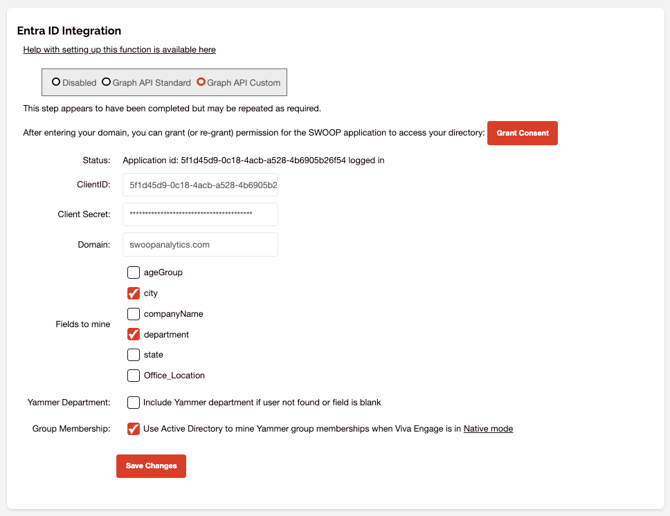Check Include Yammer department checkbox

(133, 402)
